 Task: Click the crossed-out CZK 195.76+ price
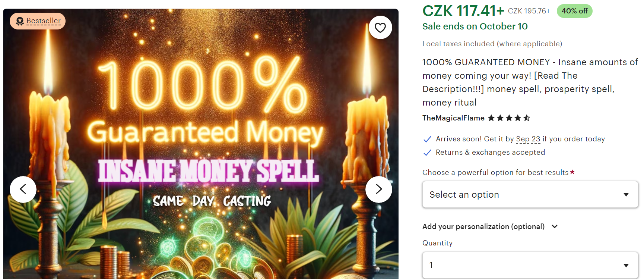click(529, 11)
